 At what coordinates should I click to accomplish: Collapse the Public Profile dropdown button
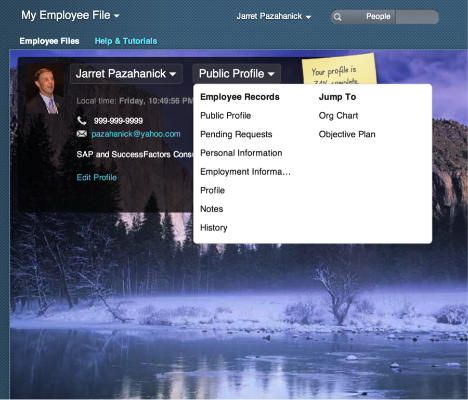point(236,74)
